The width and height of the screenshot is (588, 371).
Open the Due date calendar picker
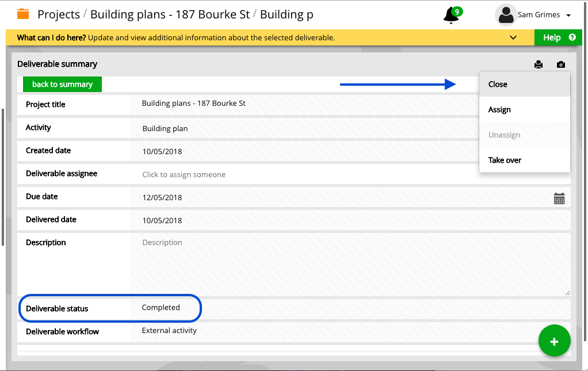point(559,198)
